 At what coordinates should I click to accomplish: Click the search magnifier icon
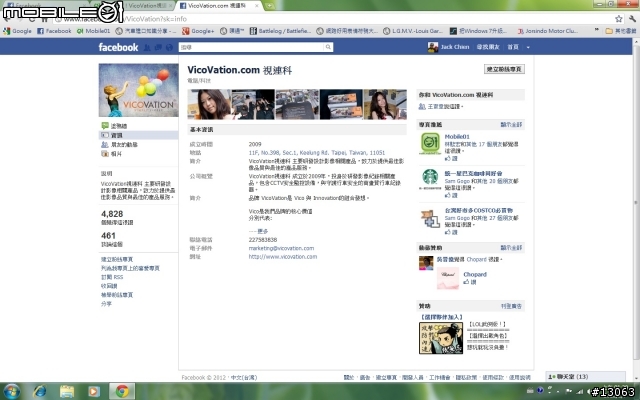point(328,47)
